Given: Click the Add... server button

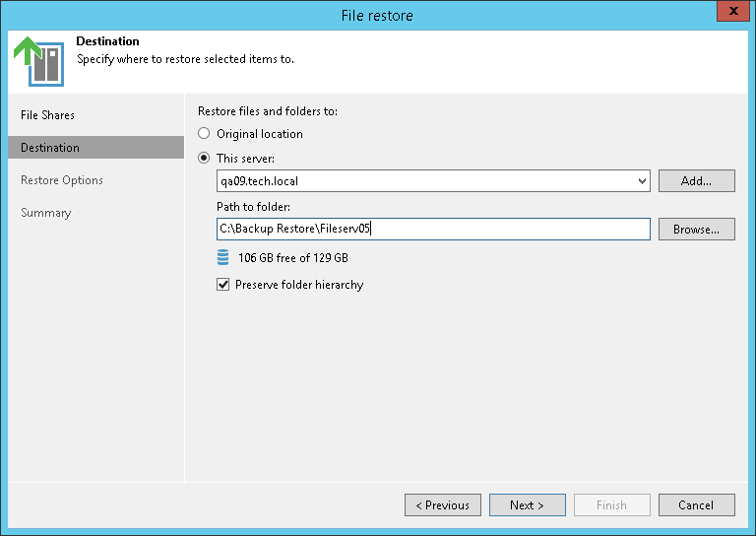Looking at the screenshot, I should (x=696, y=181).
